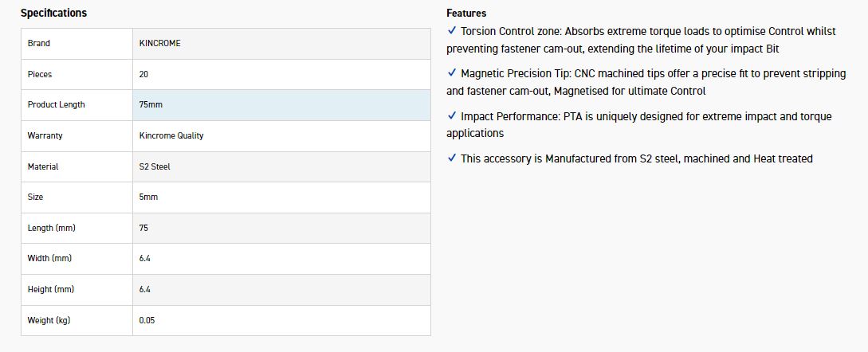Click the Product Length row label
This screenshot has width=868, height=352.
[x=56, y=105]
